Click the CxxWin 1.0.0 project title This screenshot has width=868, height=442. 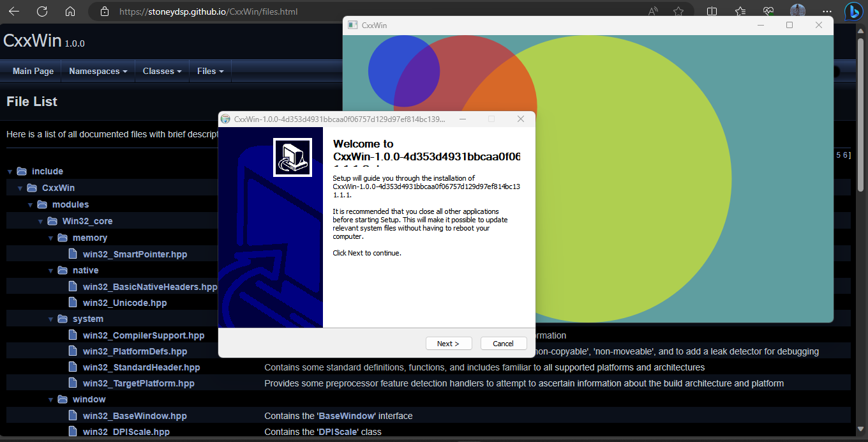(x=44, y=41)
